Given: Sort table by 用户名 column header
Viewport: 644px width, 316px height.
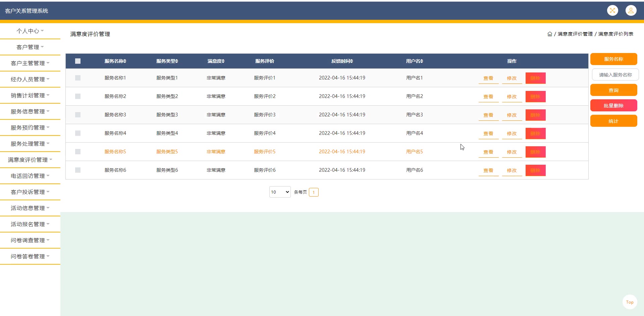Looking at the screenshot, I should point(414,61).
